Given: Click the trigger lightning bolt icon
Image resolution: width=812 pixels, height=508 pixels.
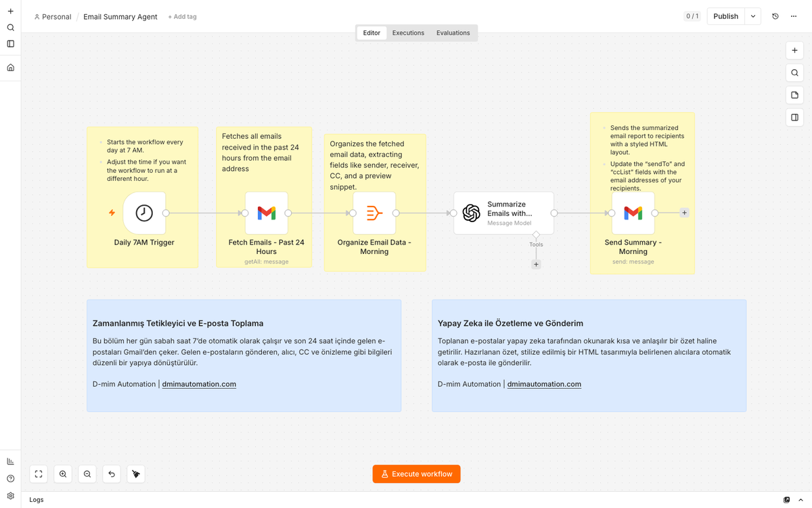Looking at the screenshot, I should pos(112,213).
